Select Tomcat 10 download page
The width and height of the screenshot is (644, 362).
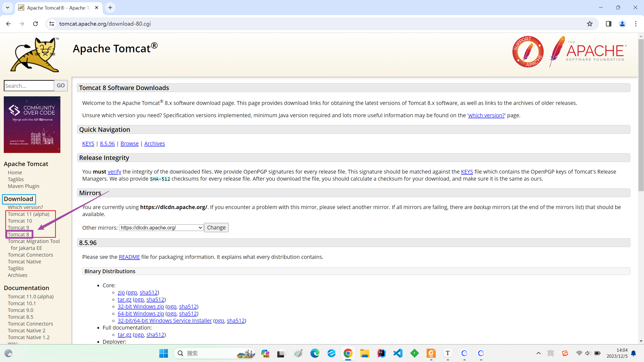click(x=20, y=221)
